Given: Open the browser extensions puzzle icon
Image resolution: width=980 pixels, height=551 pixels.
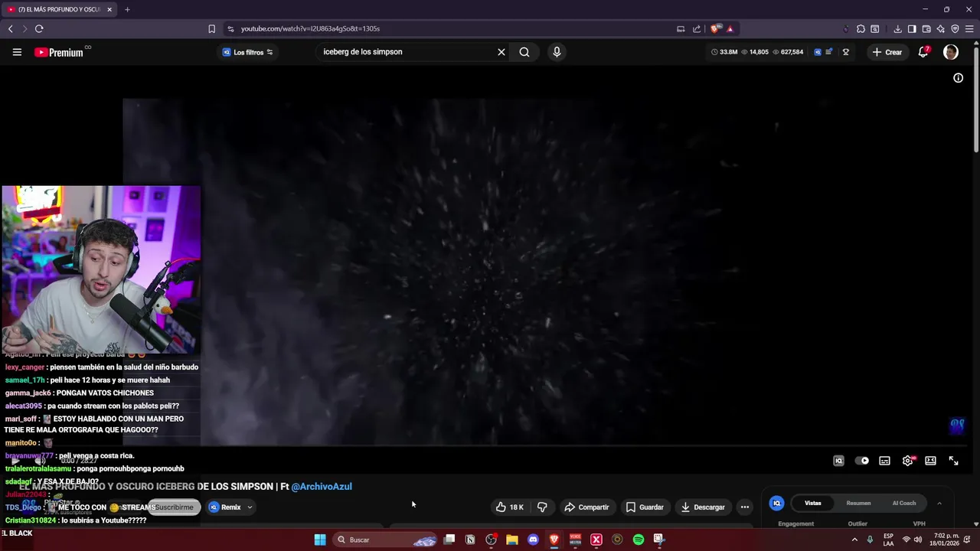Looking at the screenshot, I should (x=861, y=28).
